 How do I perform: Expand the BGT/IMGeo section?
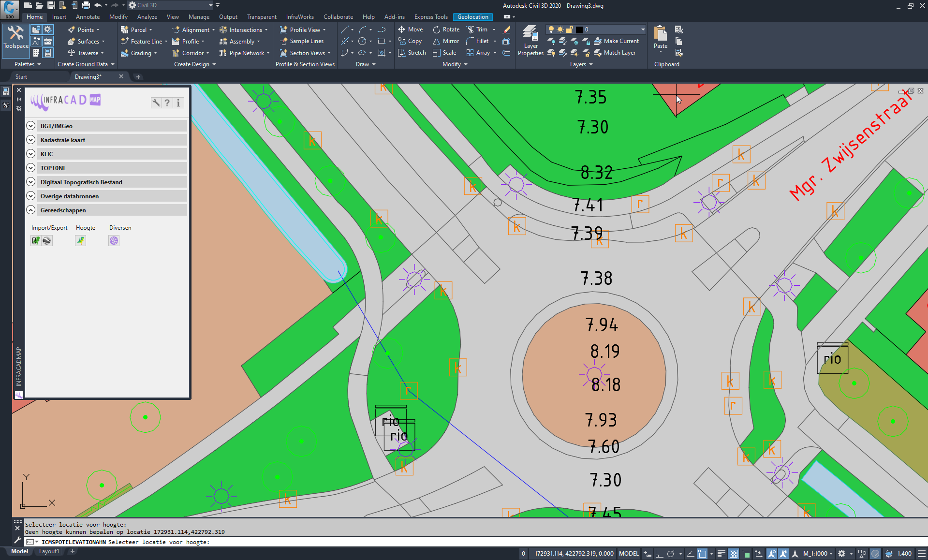click(31, 126)
